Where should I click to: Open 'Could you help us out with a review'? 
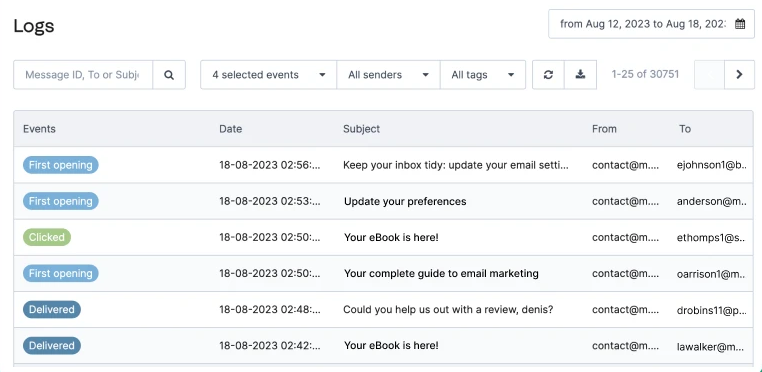[448, 309]
